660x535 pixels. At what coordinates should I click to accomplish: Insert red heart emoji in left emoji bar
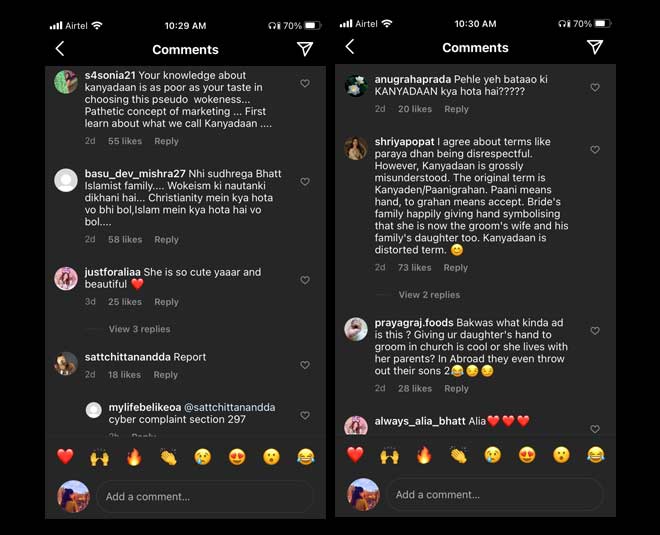click(65, 457)
